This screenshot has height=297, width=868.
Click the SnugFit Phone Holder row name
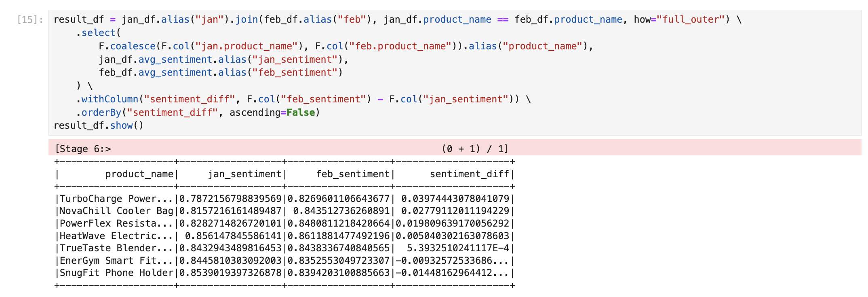point(116,273)
